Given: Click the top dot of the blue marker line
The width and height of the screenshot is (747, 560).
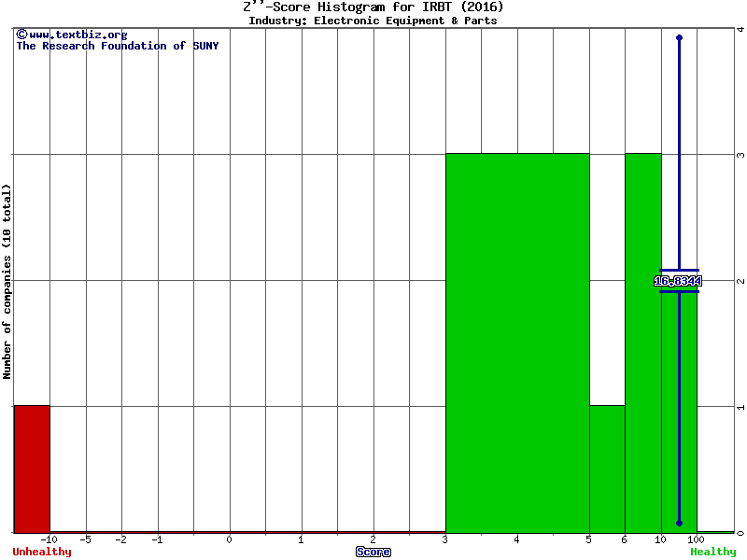Looking at the screenshot, I should [x=680, y=37].
